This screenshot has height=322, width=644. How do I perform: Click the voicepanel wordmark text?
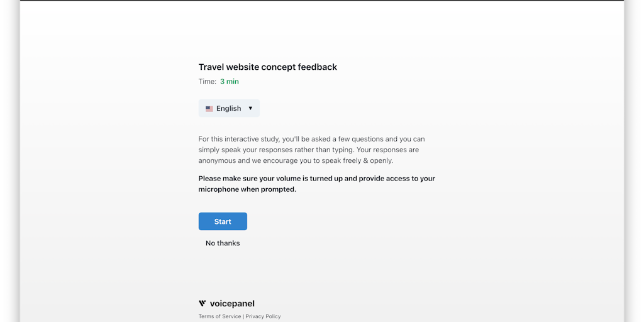[x=232, y=304]
